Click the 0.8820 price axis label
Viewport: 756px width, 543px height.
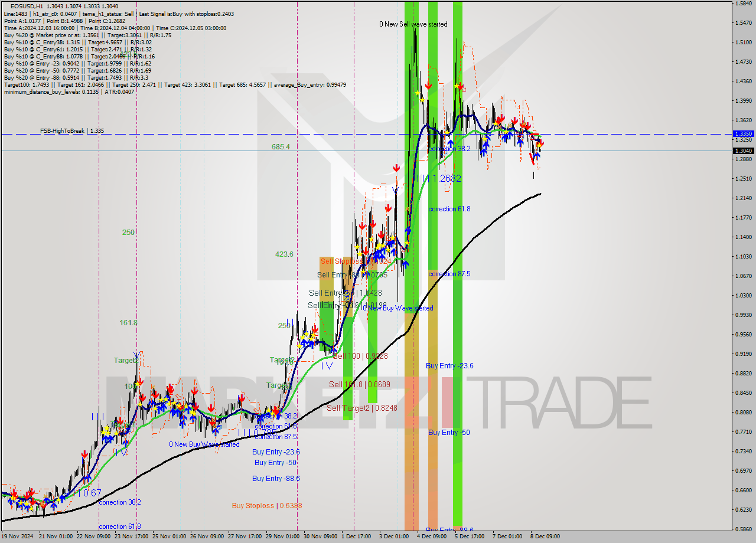tap(743, 373)
